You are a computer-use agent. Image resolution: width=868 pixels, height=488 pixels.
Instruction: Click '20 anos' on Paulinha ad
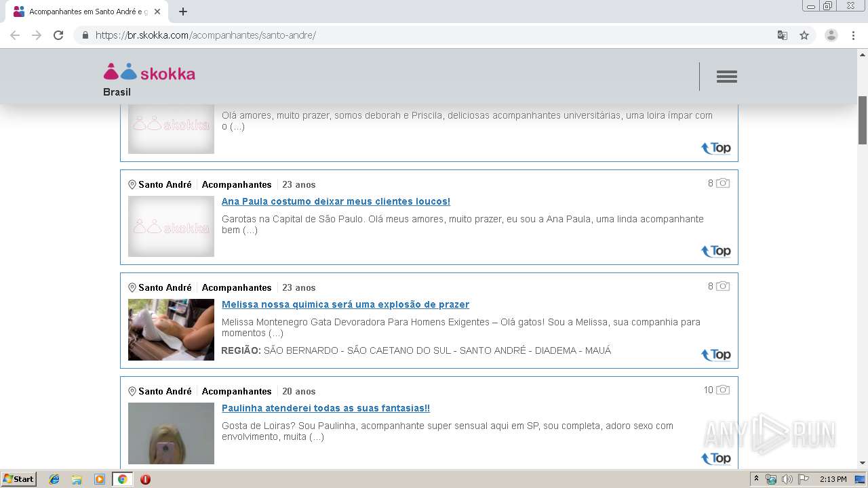299,391
